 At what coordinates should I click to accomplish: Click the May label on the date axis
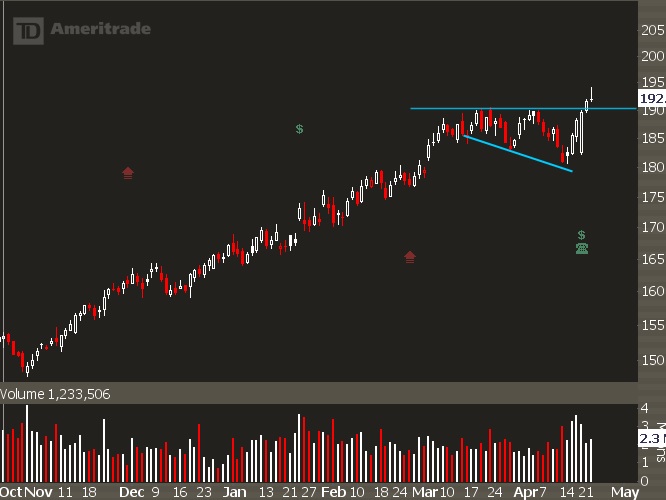pos(624,493)
